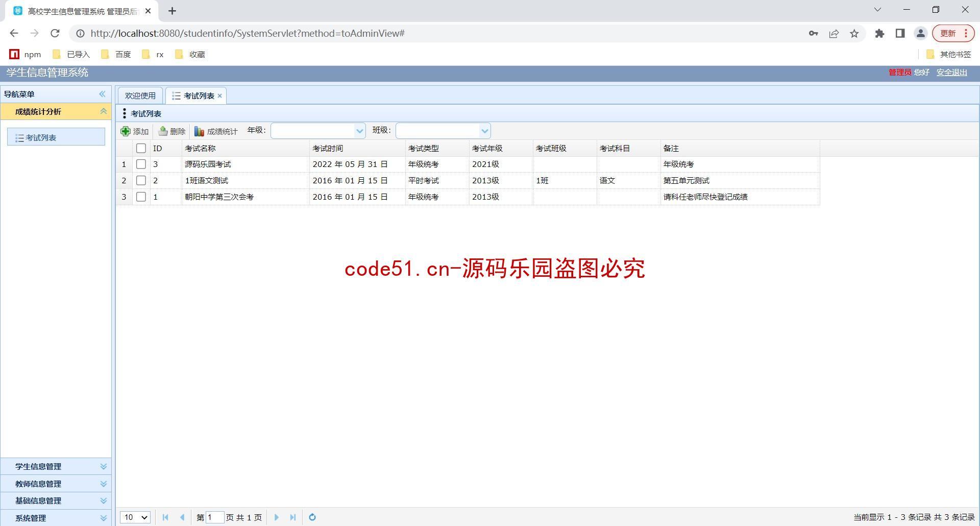Screen dimensions: 980x526
Task: Click the browser forward arrow
Action: point(35,33)
